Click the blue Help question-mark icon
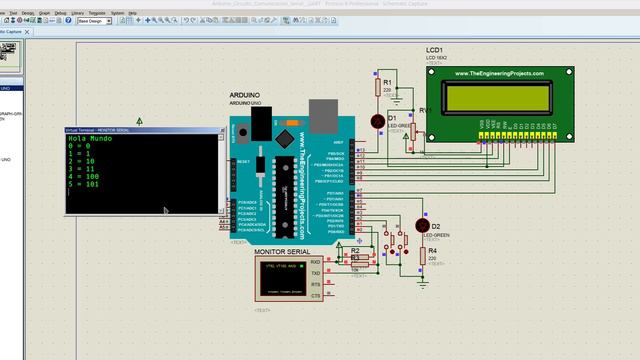 [68, 20]
